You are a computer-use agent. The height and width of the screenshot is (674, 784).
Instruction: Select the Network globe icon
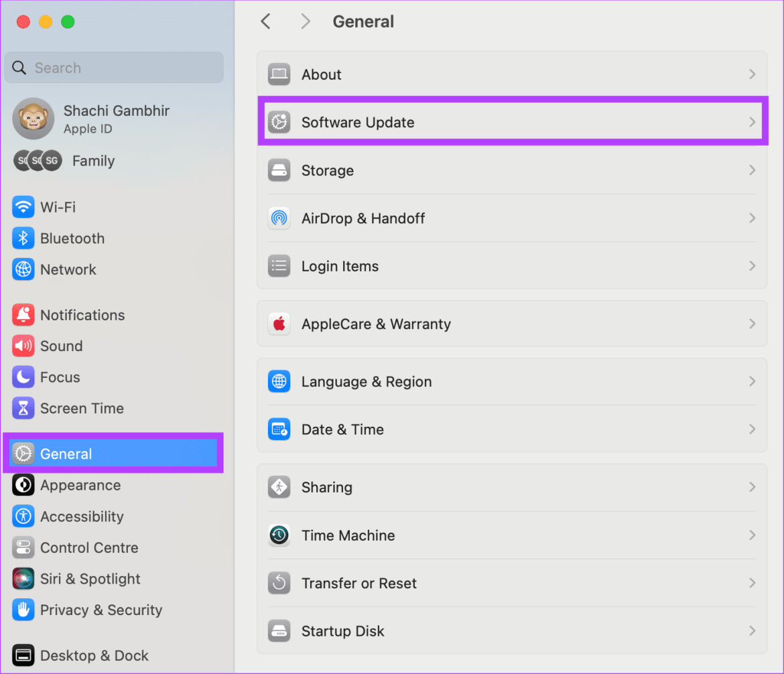(23, 269)
